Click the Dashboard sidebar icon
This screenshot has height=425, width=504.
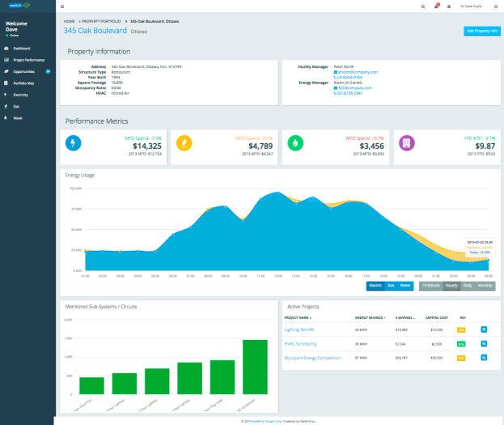point(6,49)
